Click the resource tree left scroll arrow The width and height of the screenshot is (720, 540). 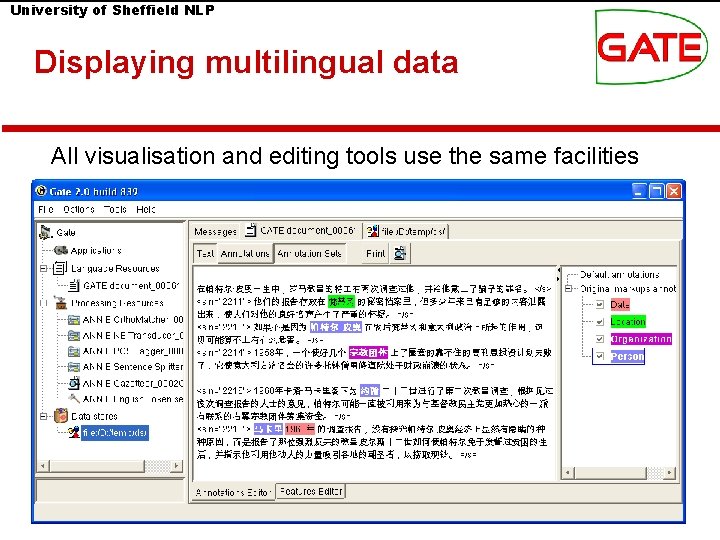click(43, 466)
